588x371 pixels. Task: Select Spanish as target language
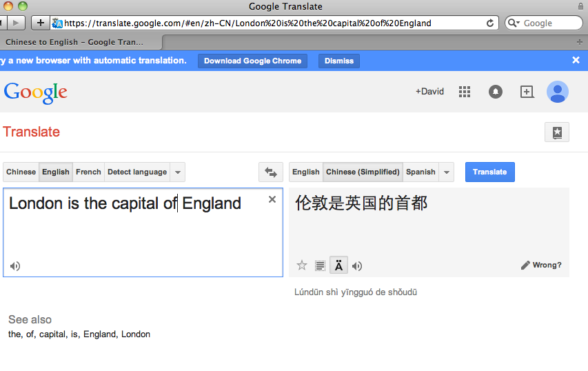(420, 172)
